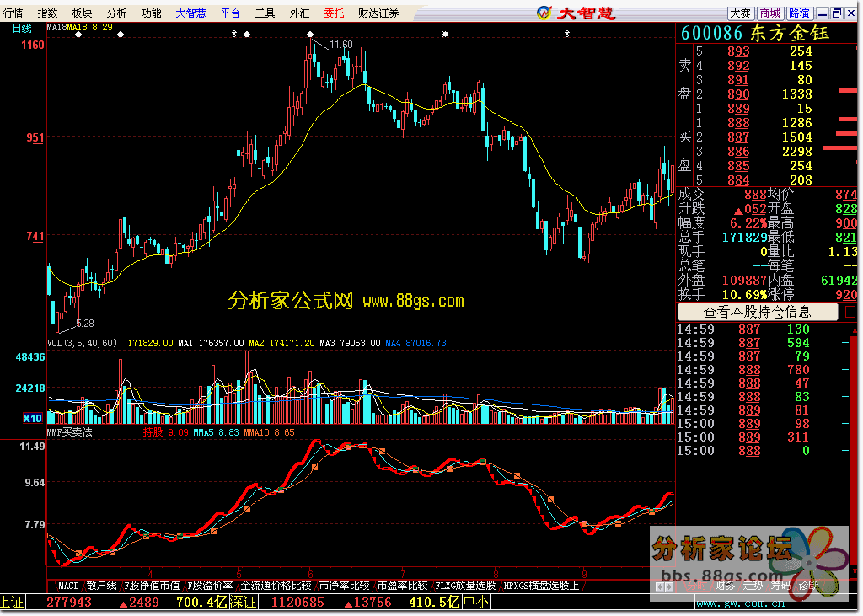Select the F股净值市值 tab

click(152, 586)
